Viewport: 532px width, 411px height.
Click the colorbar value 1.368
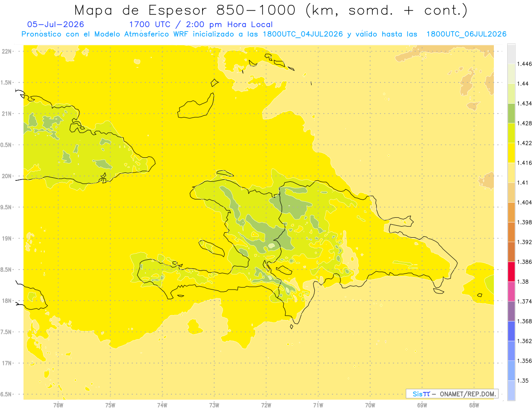click(x=525, y=321)
